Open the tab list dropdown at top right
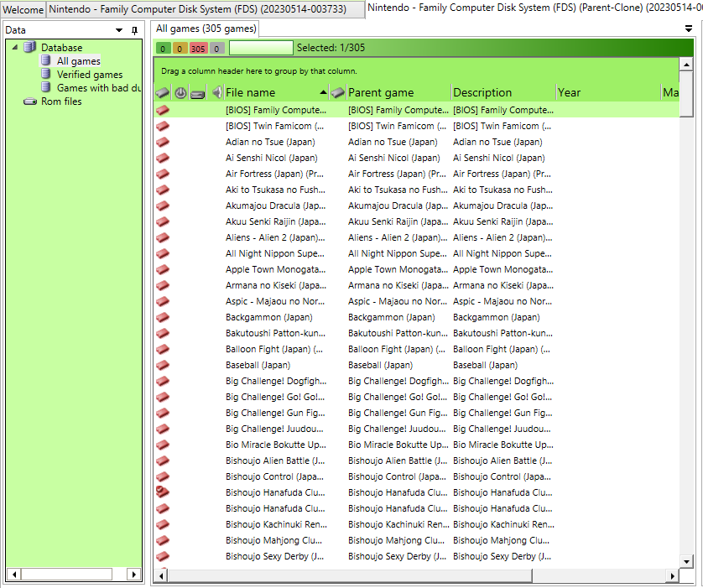The image size is (703, 588). click(x=689, y=29)
